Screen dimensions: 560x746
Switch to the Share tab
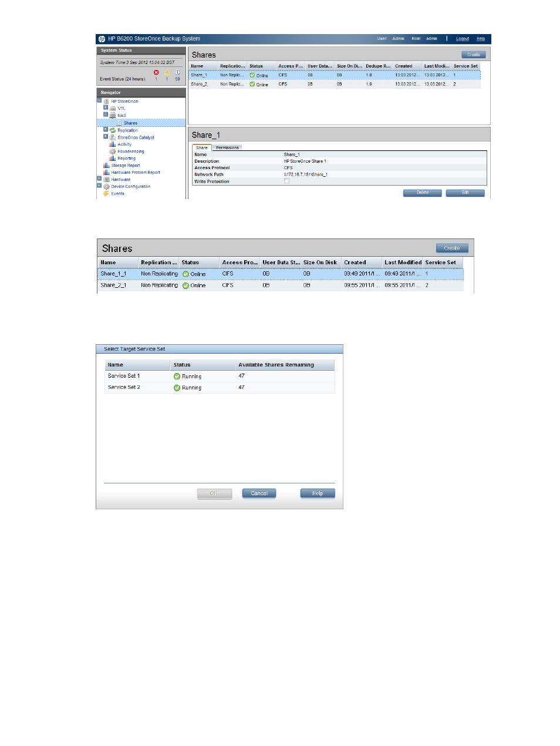tap(202, 148)
